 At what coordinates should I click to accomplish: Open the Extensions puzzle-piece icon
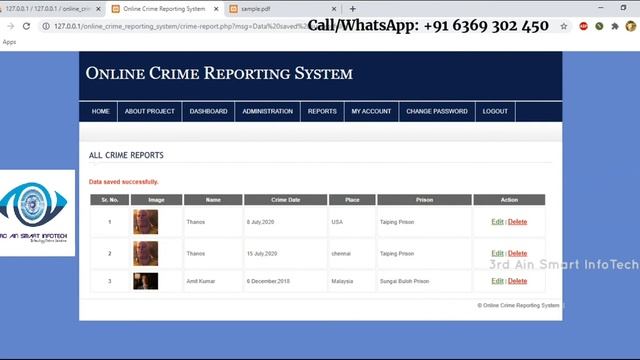click(615, 27)
